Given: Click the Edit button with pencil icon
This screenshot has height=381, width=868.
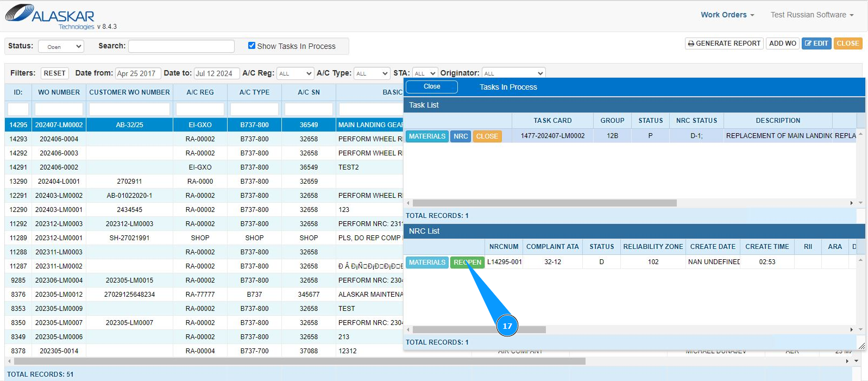Looking at the screenshot, I should 816,43.
